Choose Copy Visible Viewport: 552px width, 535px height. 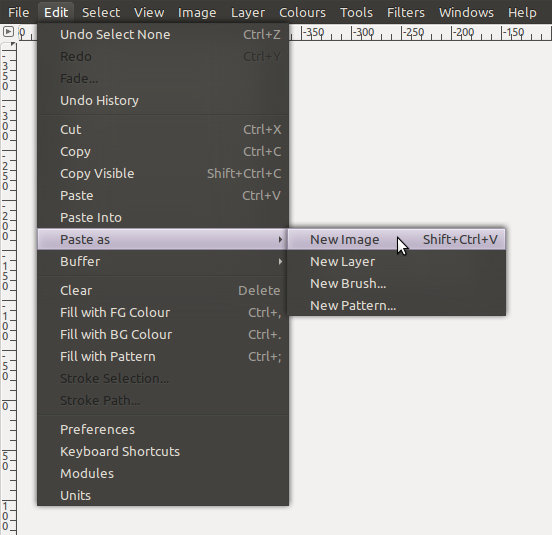point(163,174)
